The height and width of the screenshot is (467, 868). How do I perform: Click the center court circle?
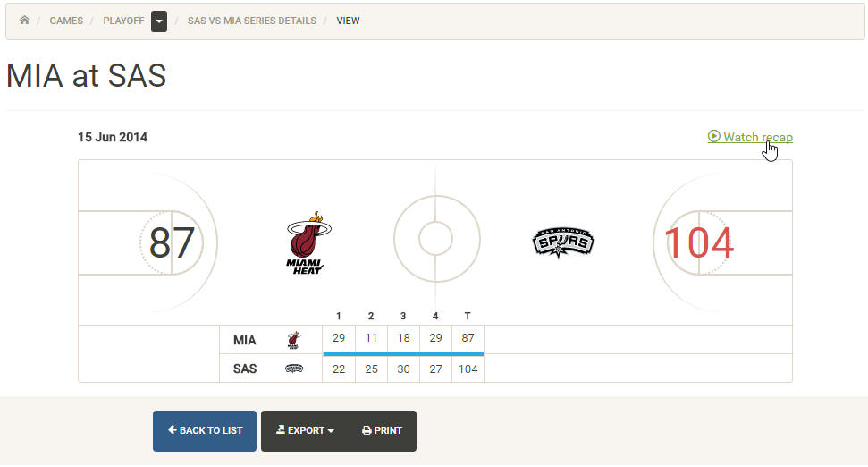(435, 239)
